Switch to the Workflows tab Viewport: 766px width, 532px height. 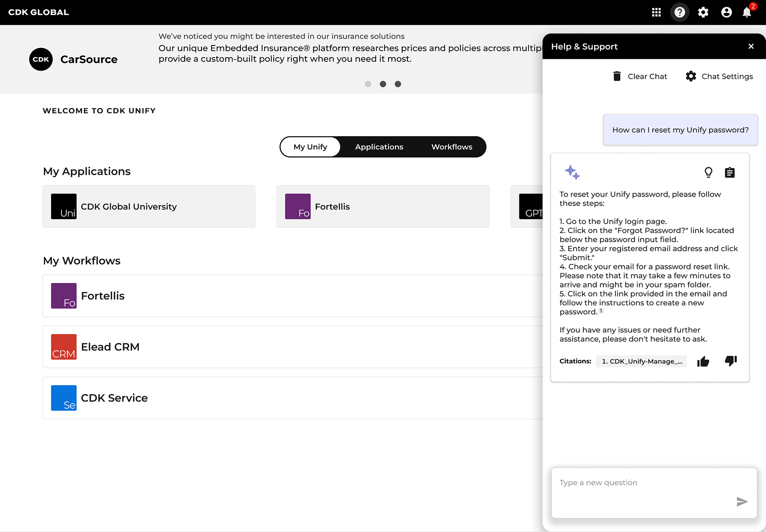click(x=452, y=147)
